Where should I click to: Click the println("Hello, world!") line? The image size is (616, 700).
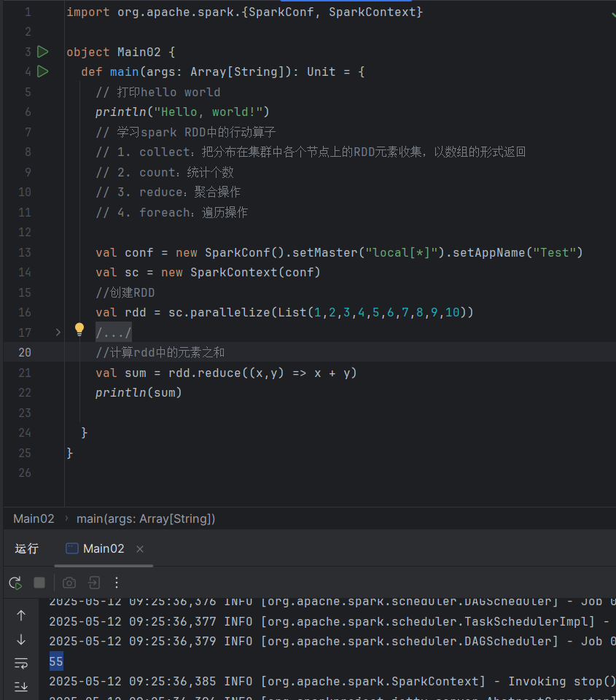click(x=182, y=112)
